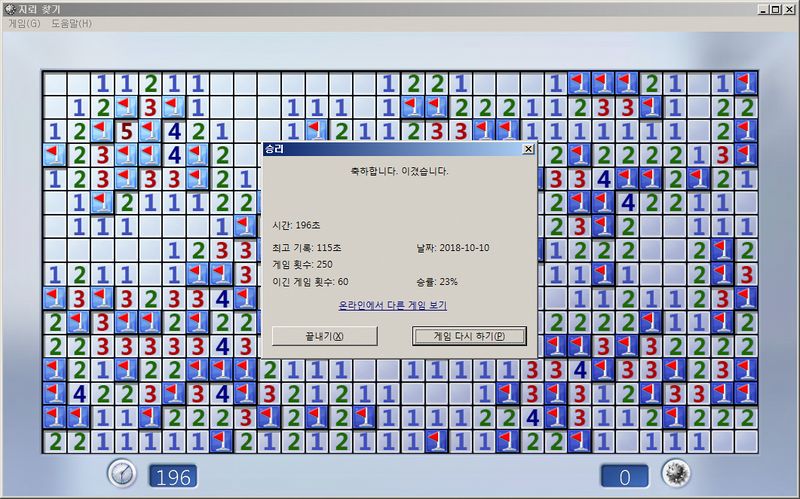Click the flag in the board's top-right corner
The width and height of the screenshot is (800, 499).
coord(746,83)
